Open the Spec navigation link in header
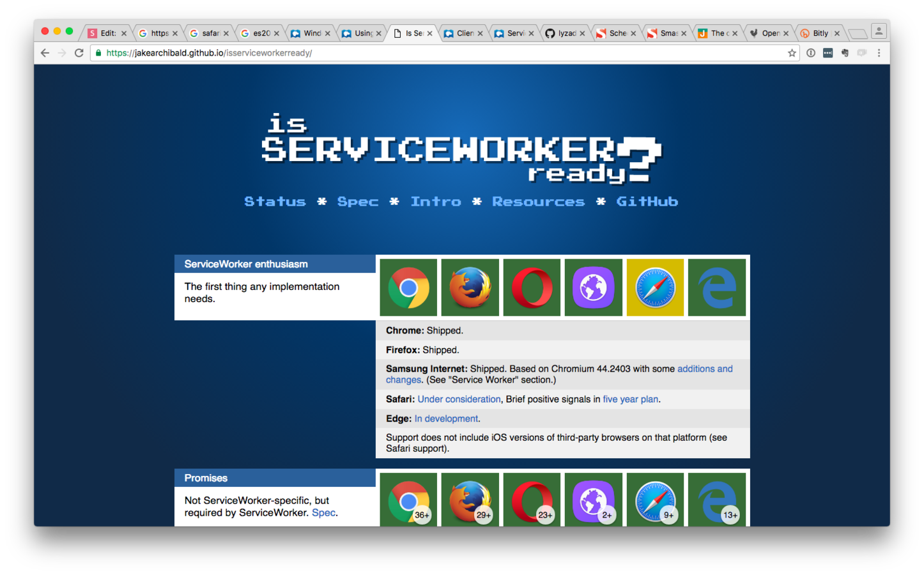 [x=358, y=202]
